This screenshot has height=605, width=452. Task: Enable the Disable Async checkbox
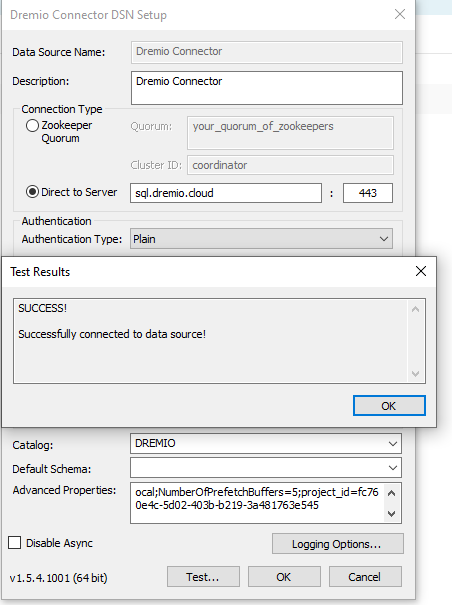15,542
